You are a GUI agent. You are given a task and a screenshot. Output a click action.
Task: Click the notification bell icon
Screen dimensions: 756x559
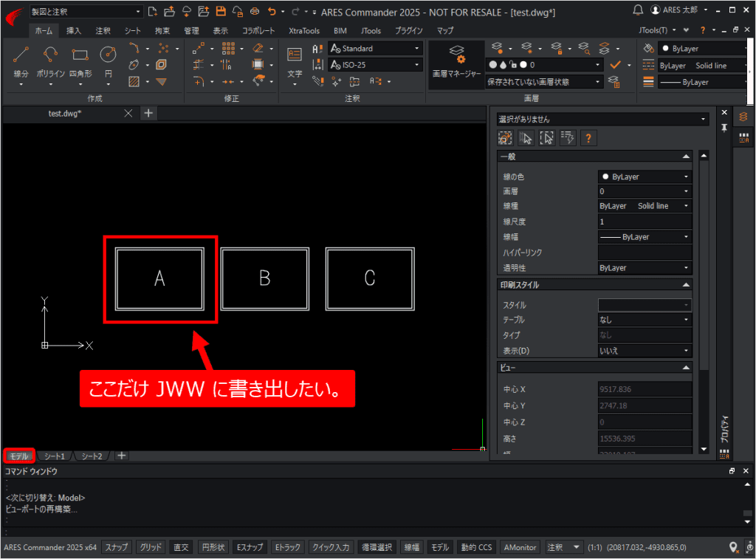coord(638,10)
